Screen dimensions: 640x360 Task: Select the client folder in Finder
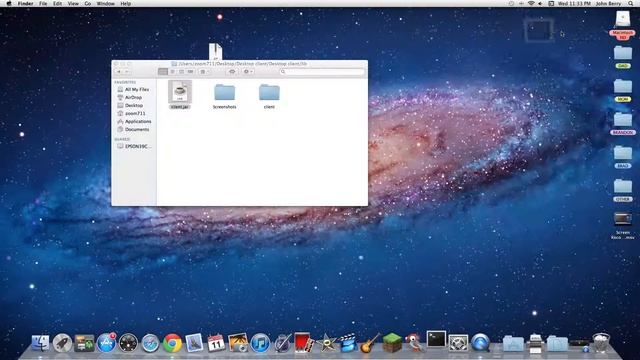(x=269, y=96)
